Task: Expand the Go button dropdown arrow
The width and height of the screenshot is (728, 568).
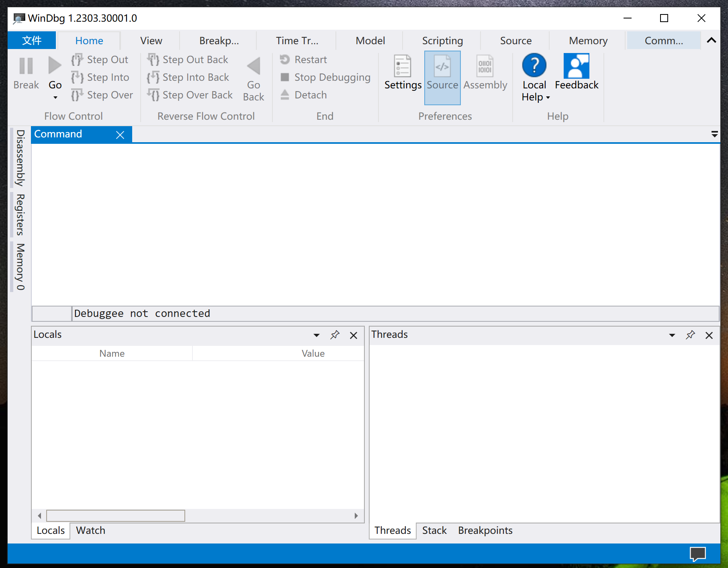Action: pos(55,98)
